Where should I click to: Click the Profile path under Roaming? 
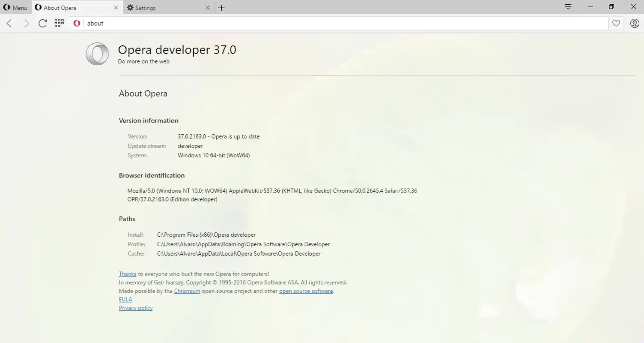pyautogui.click(x=244, y=244)
